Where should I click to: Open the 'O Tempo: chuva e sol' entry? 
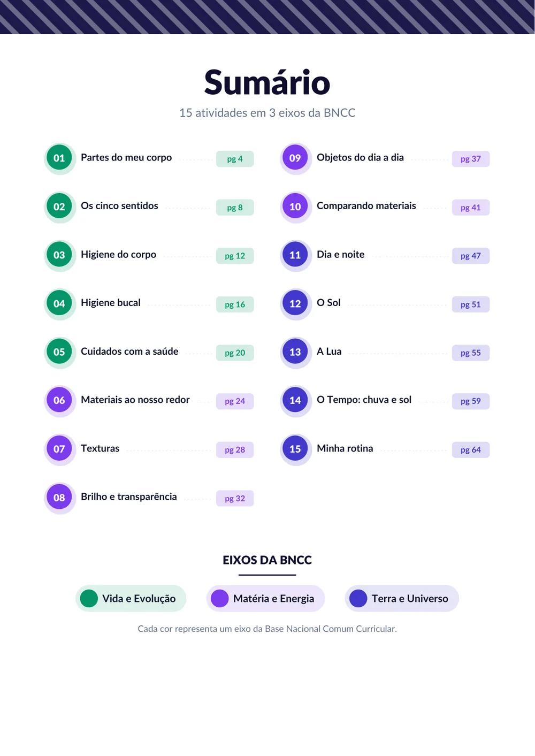tap(364, 400)
